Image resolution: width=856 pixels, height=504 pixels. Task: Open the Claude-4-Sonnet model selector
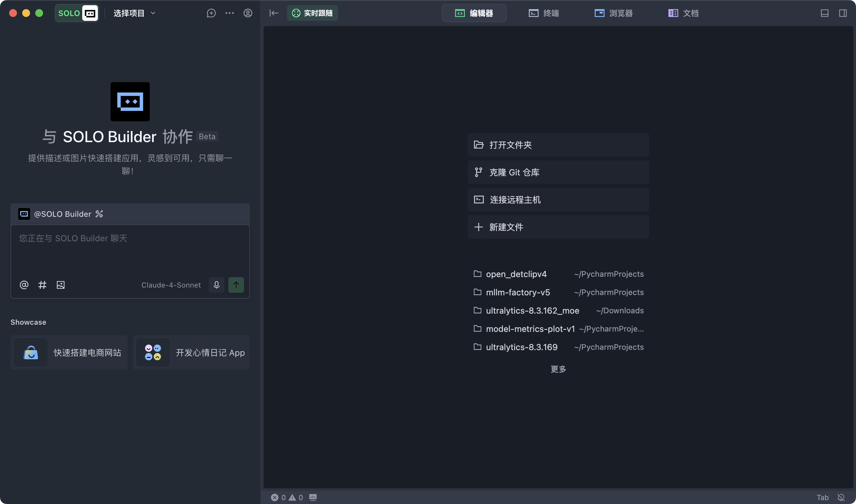click(171, 285)
